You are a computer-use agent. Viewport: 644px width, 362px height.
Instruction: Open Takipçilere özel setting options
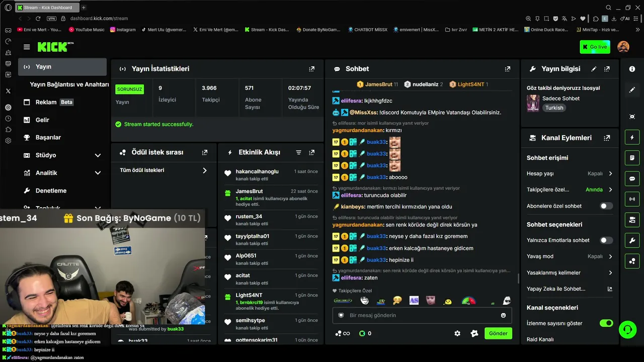570,190
